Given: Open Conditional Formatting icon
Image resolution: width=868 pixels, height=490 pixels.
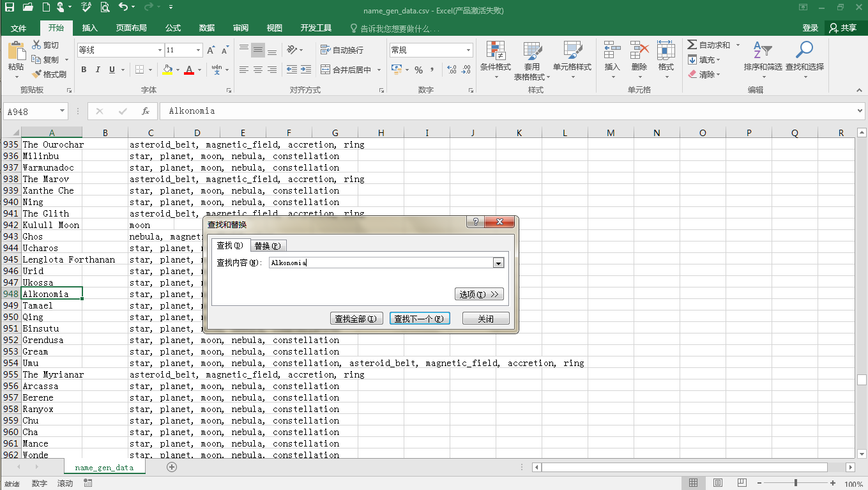Looking at the screenshot, I should click(495, 51).
